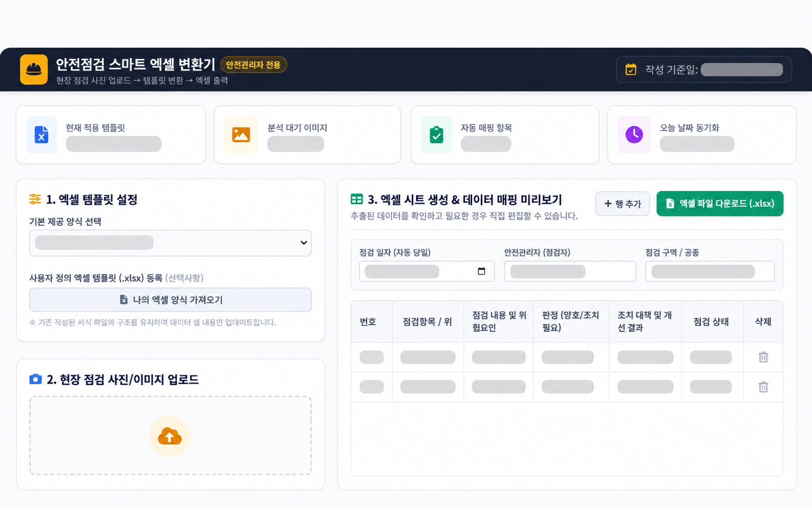
Task: Click the cloud upload icon in the drop zone
Action: click(170, 436)
